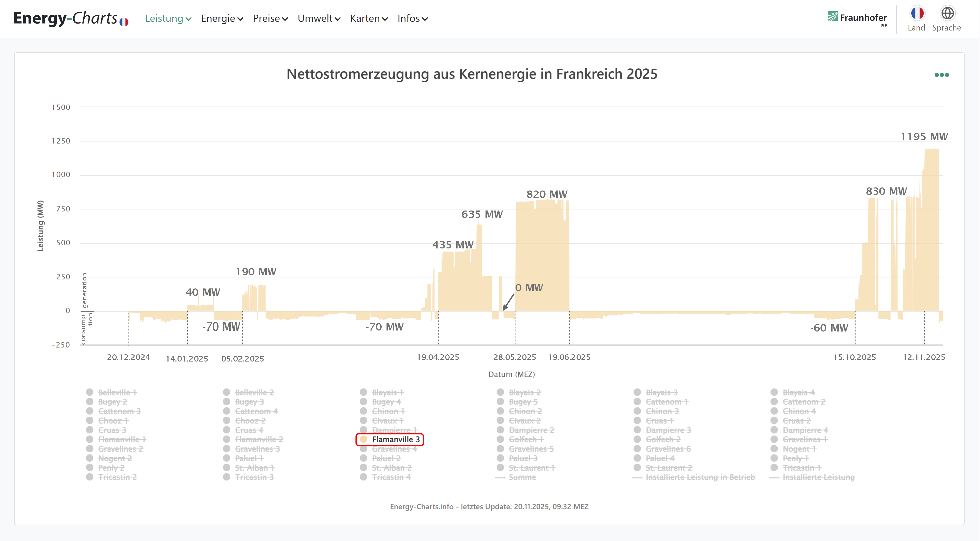Open the Umwelt menu

319,18
